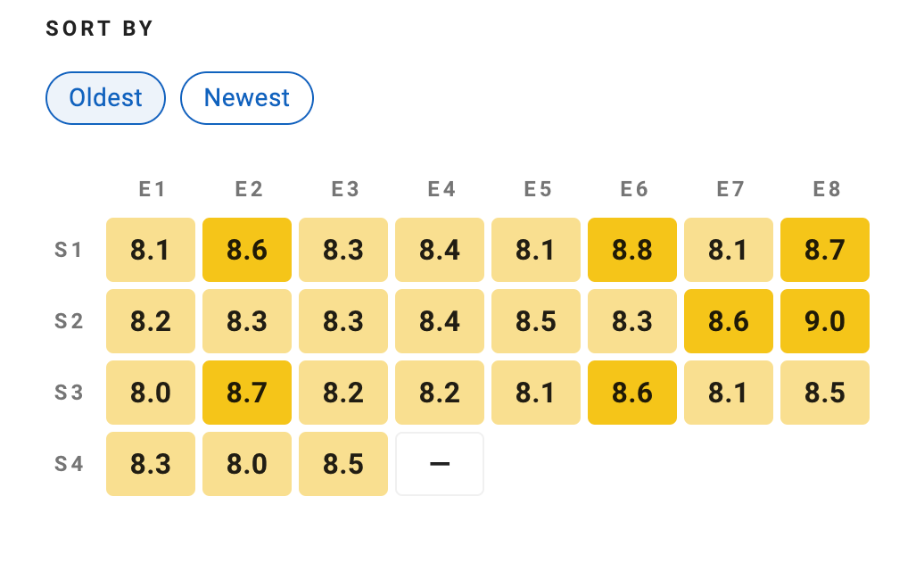Select the S4 E1 rating 8.3 cell
Screen dimensions: 924x571
point(151,464)
